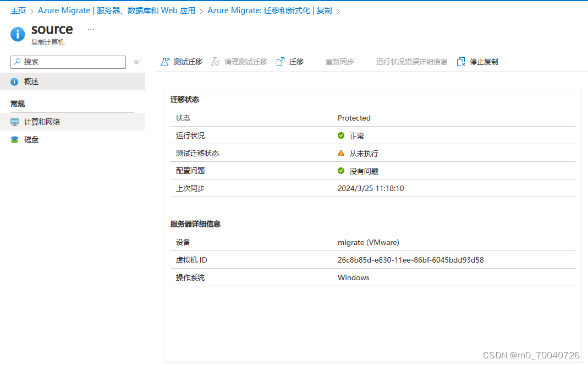This screenshot has height=365, width=588.
Task: Click the 虚拟机 ID row label
Action: (x=191, y=260)
